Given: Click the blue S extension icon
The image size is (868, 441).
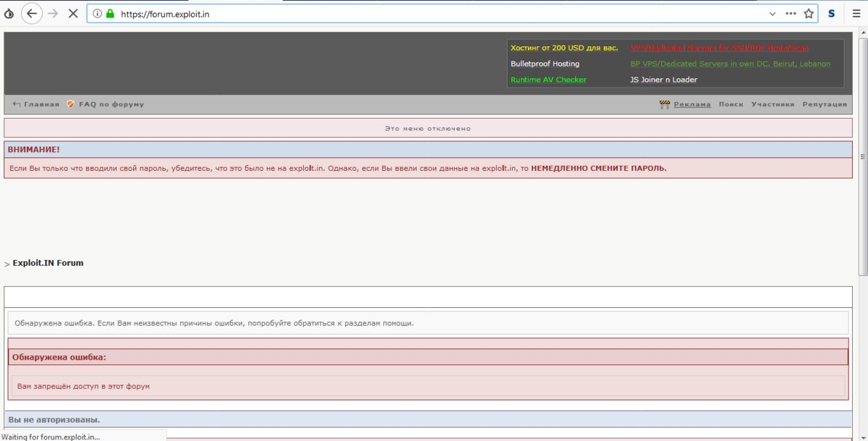Looking at the screenshot, I should pyautogui.click(x=832, y=14).
